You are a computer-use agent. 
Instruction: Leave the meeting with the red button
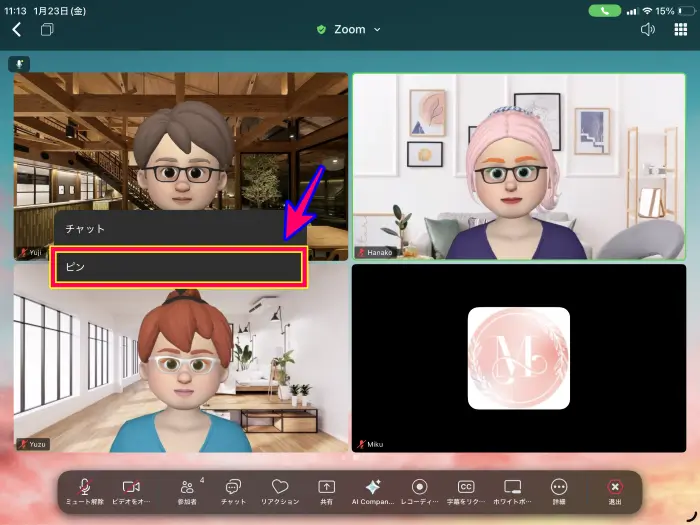[x=615, y=490]
